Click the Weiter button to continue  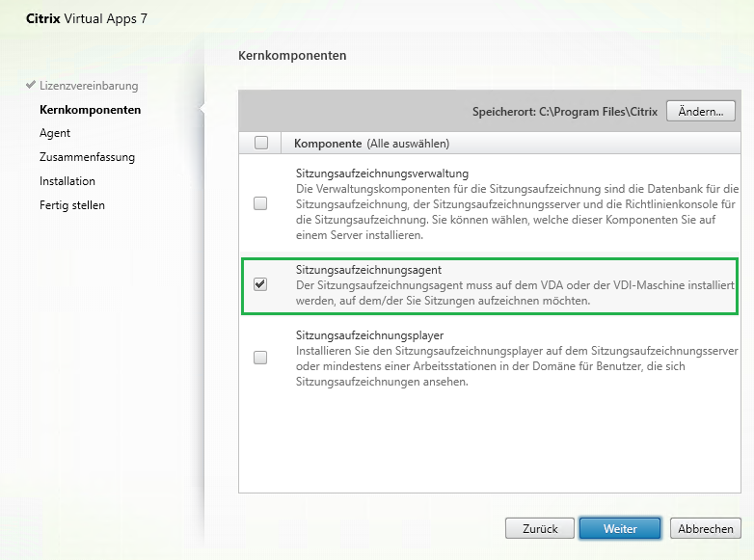620,529
